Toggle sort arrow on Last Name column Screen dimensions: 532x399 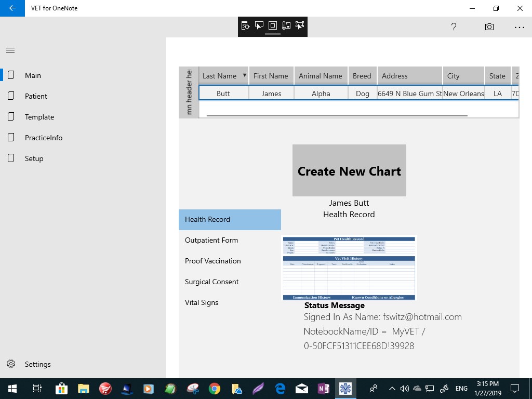(x=244, y=75)
